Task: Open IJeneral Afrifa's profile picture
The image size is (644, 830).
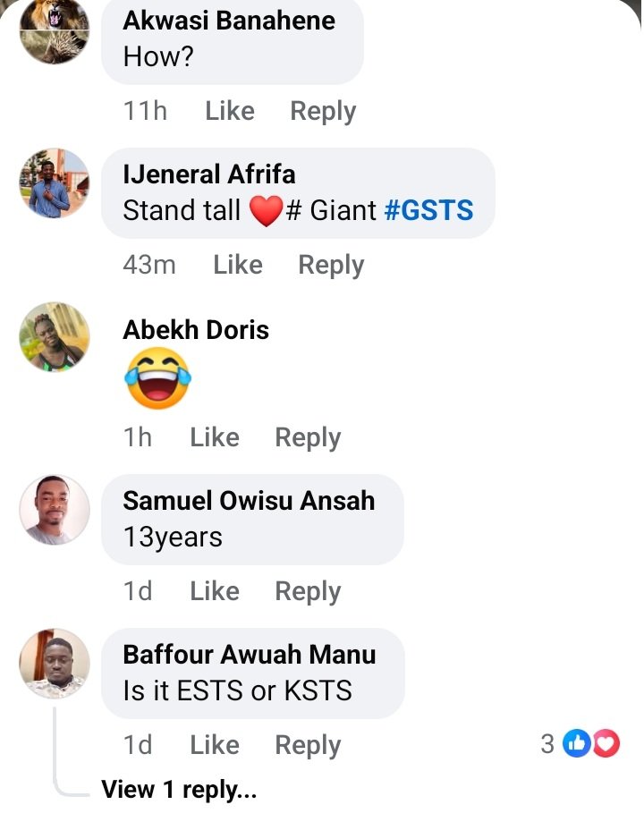Action: coord(55,183)
